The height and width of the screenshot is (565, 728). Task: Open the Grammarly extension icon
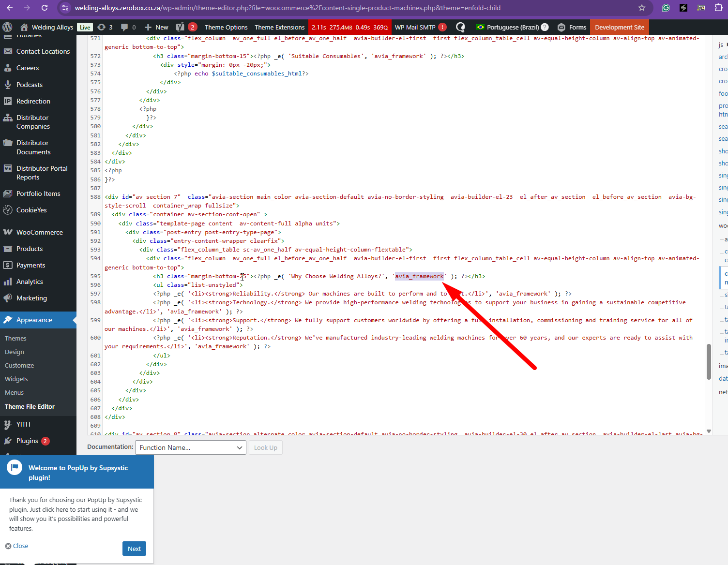666,8
